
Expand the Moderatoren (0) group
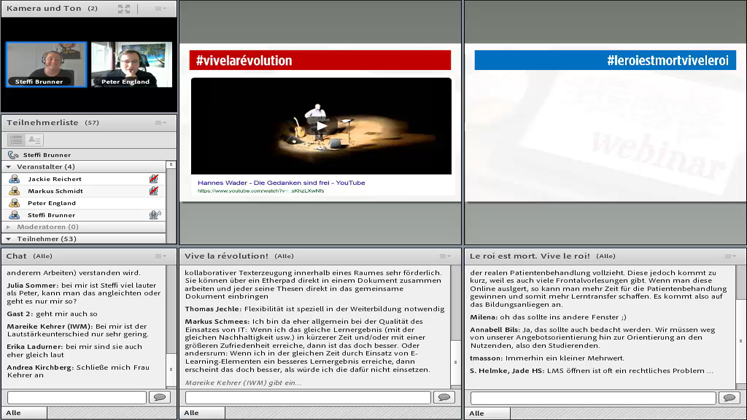tap(10, 227)
